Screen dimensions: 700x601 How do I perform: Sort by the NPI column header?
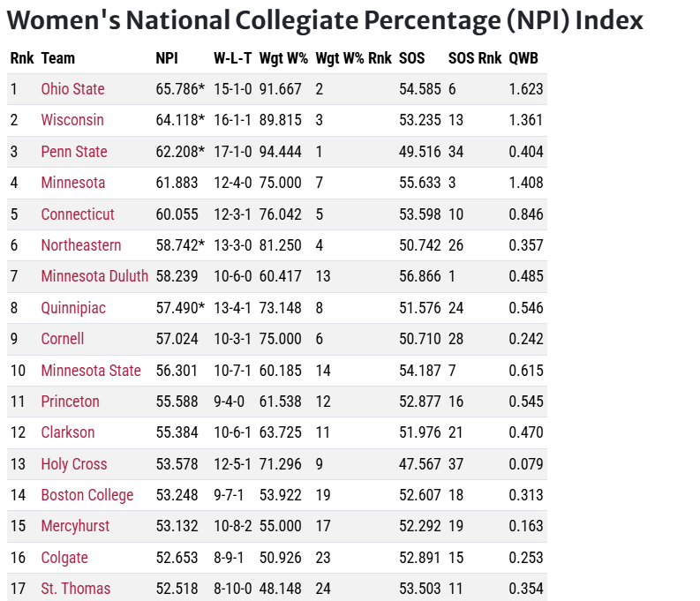point(167,58)
